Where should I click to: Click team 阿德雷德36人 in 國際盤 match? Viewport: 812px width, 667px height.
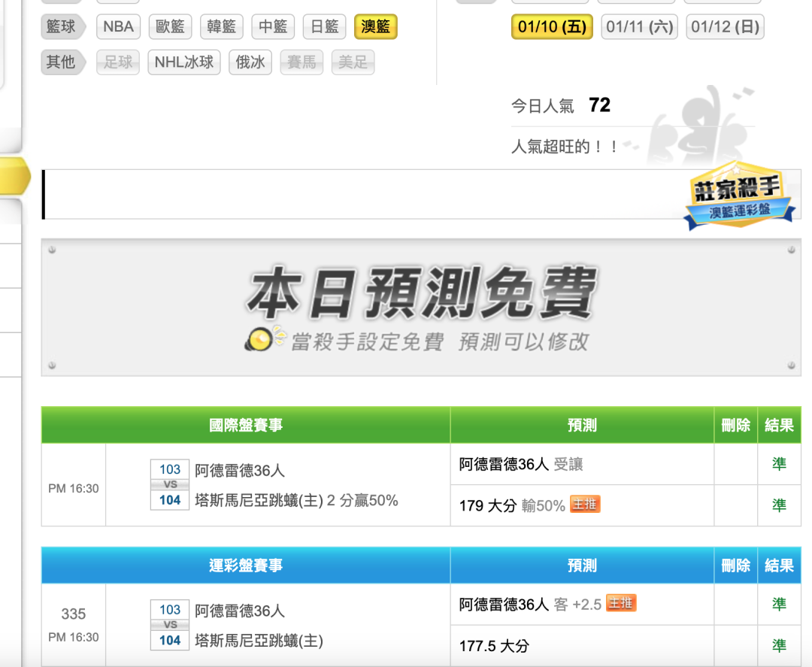pos(240,470)
